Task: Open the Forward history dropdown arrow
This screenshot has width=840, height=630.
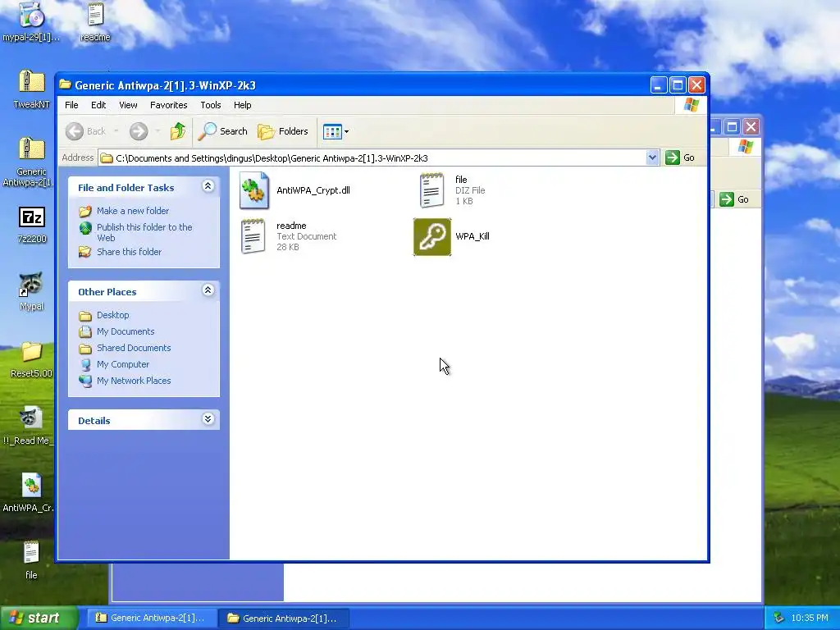Action: pos(157,131)
